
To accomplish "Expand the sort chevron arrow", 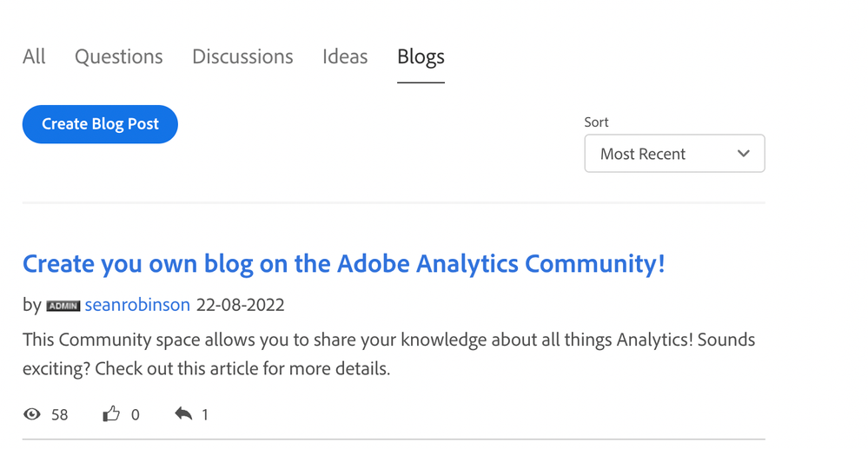I will pyautogui.click(x=743, y=154).
